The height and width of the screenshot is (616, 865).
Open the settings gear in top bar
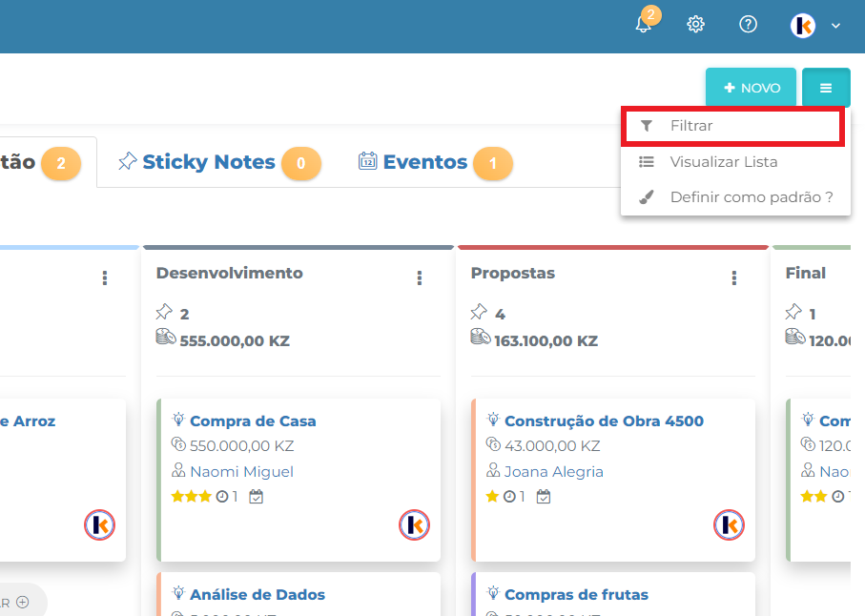[x=695, y=24]
